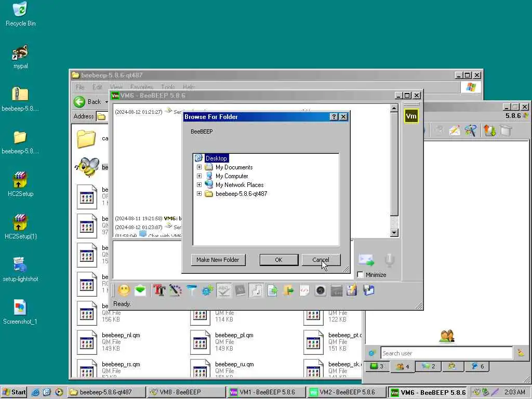This screenshot has height=399, width=532.
Task: Click the yellow Vm user avatar
Action: coord(411,116)
